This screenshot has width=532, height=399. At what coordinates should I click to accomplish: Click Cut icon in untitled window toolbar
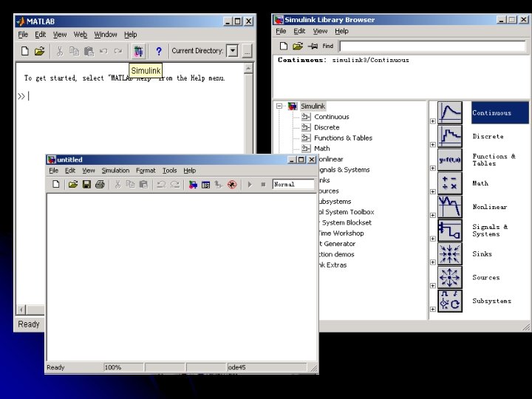coord(117,184)
